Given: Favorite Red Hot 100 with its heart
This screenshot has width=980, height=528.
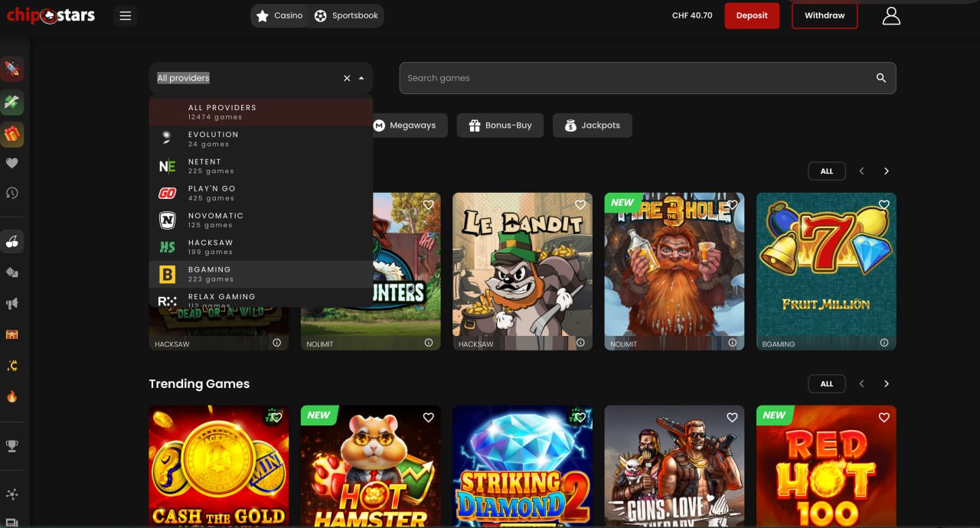Looking at the screenshot, I should point(884,418).
